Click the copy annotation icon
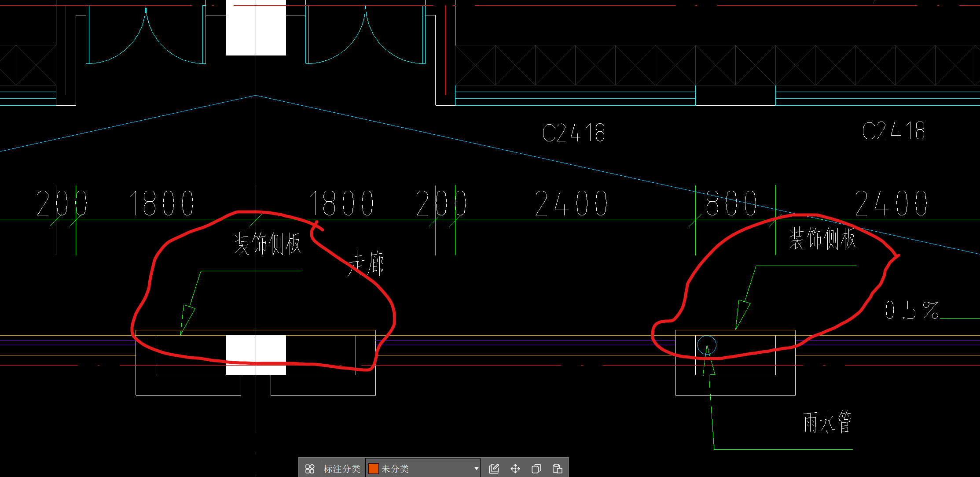 (536, 469)
